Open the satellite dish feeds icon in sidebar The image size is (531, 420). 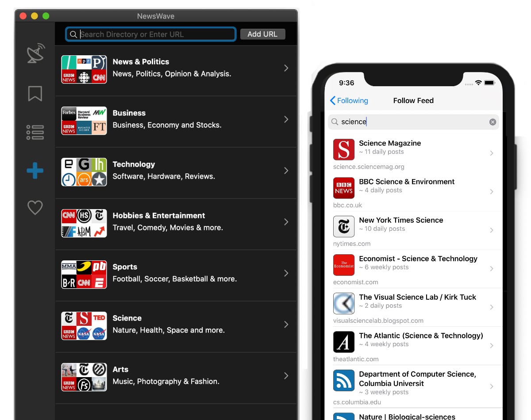35,53
